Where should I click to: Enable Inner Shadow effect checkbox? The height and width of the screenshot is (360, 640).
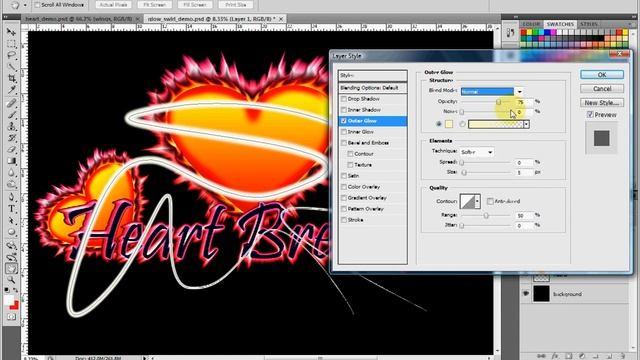coord(344,110)
